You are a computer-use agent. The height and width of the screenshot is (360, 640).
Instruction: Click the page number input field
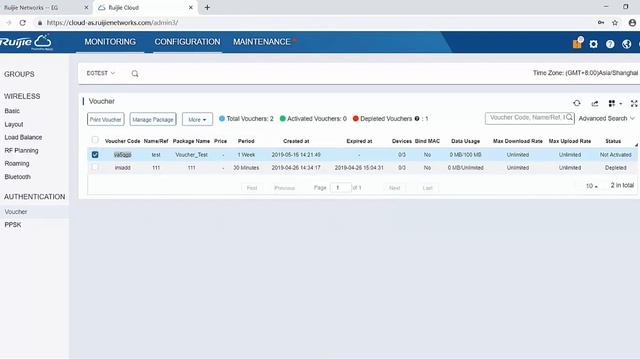340,187
